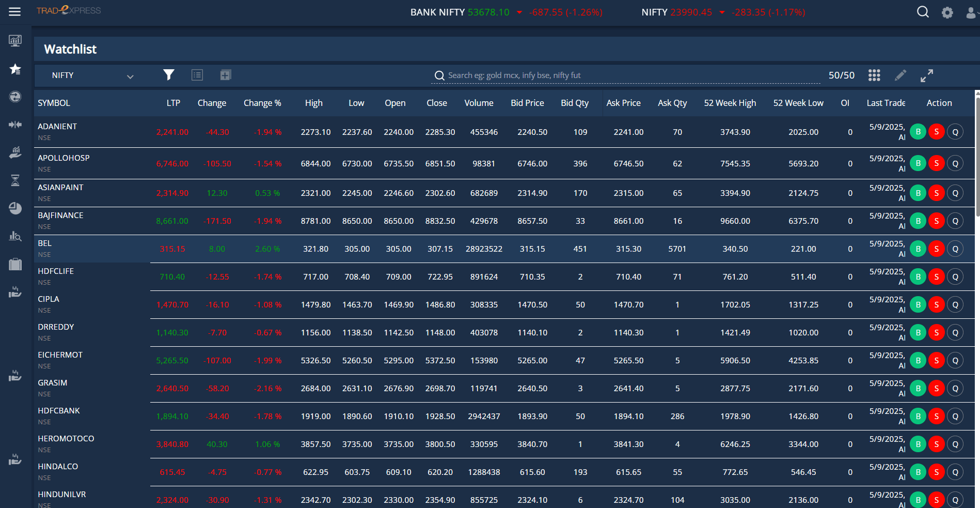Click the filter funnel icon
Screen dimensions: 980x508
coord(168,75)
